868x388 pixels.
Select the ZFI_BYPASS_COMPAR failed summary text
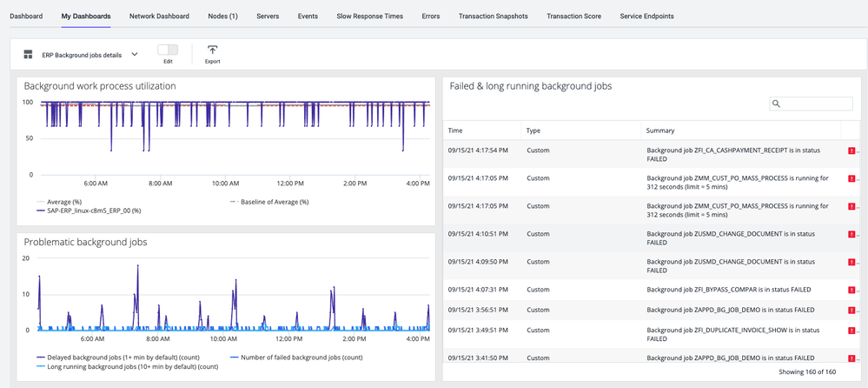pyautogui.click(x=729, y=290)
